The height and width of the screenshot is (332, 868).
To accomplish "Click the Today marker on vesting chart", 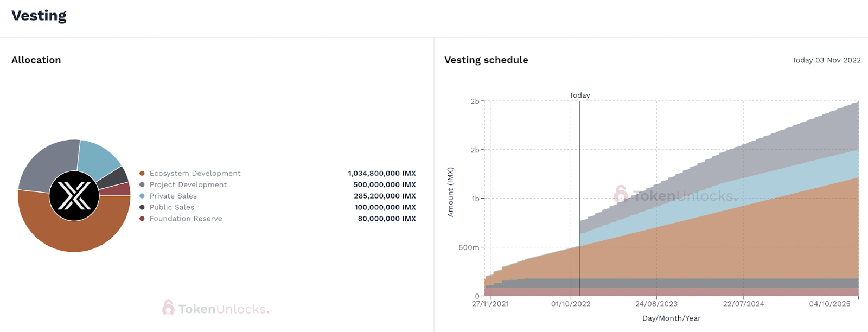I will point(579,95).
